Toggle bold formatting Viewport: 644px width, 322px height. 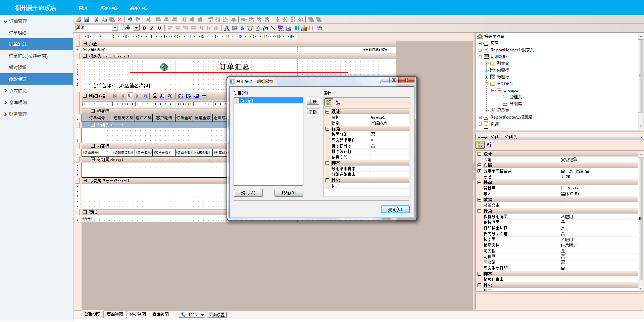point(144,28)
